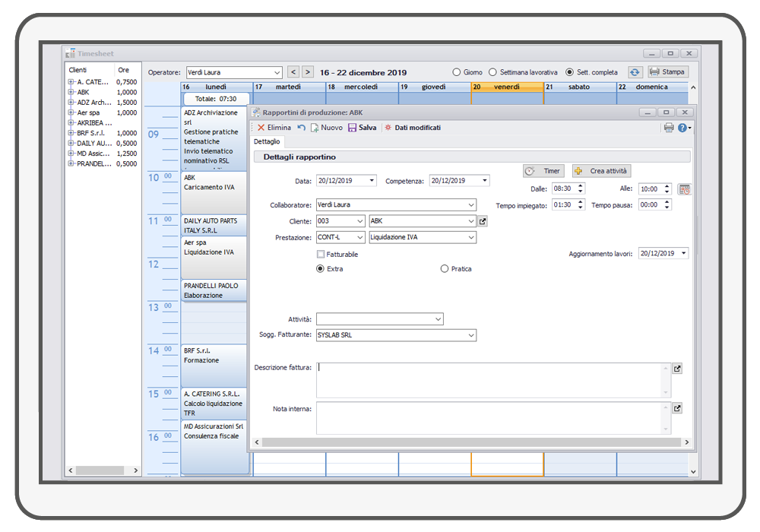The width and height of the screenshot is (760, 532).
Task: Open the Operatore dropdown
Action: tap(277, 72)
